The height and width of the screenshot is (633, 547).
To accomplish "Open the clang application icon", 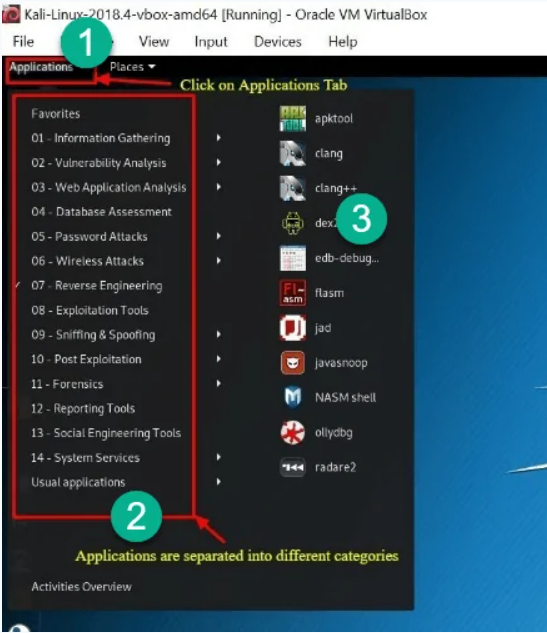I will click(293, 153).
